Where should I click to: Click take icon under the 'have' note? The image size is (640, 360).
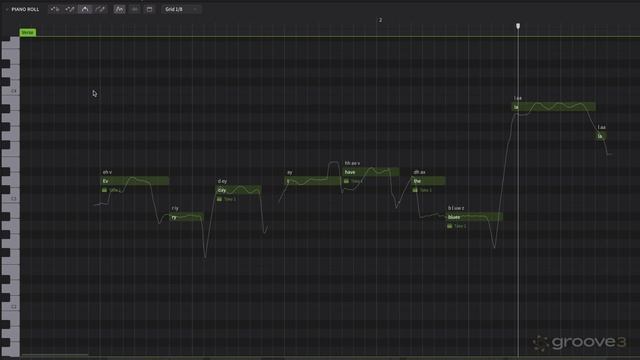(347, 181)
